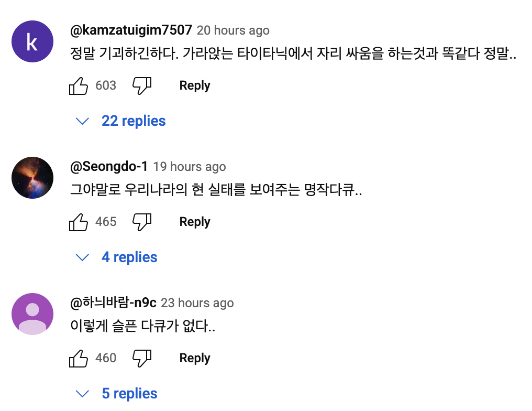Viewport: 532px width, 411px height.
Task: Open @하늬바람-n9c channel link
Action: tap(113, 303)
